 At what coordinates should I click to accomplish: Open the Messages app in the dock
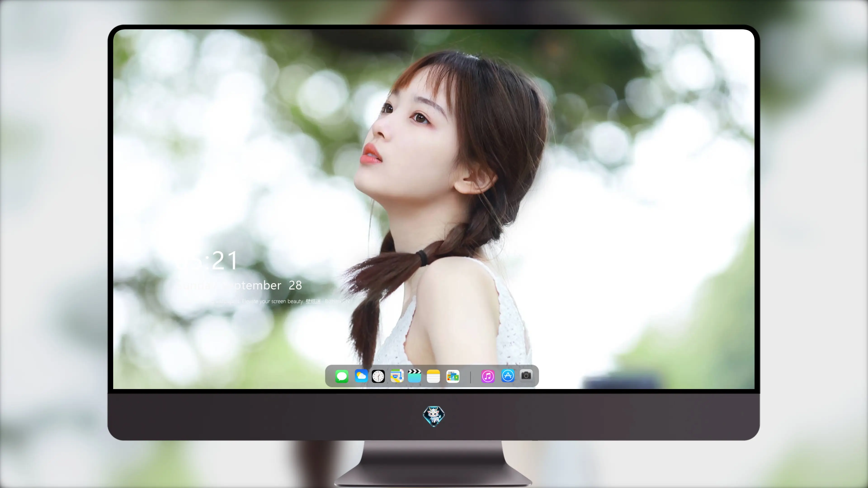[342, 376]
